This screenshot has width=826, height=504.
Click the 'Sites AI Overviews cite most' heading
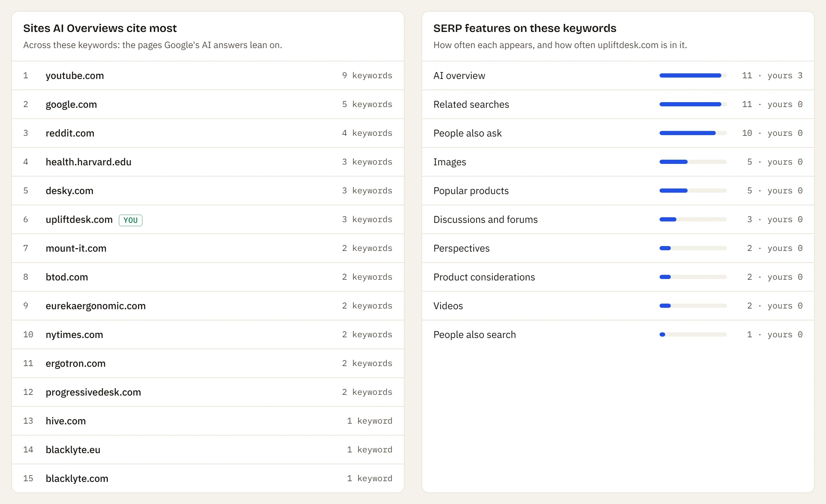[x=100, y=28]
